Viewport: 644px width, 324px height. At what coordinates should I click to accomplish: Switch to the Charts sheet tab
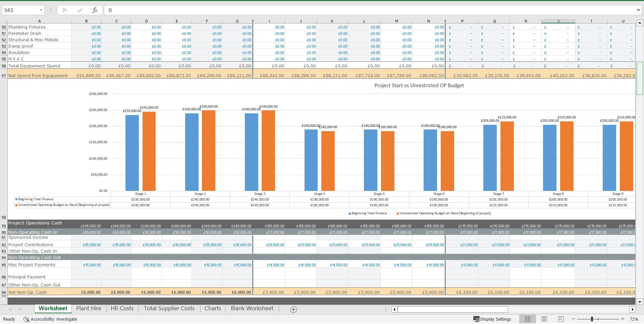point(213,308)
